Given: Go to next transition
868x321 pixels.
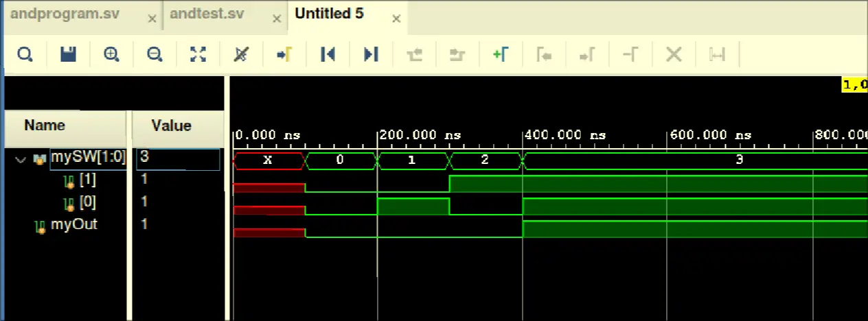Looking at the screenshot, I should (457, 55).
